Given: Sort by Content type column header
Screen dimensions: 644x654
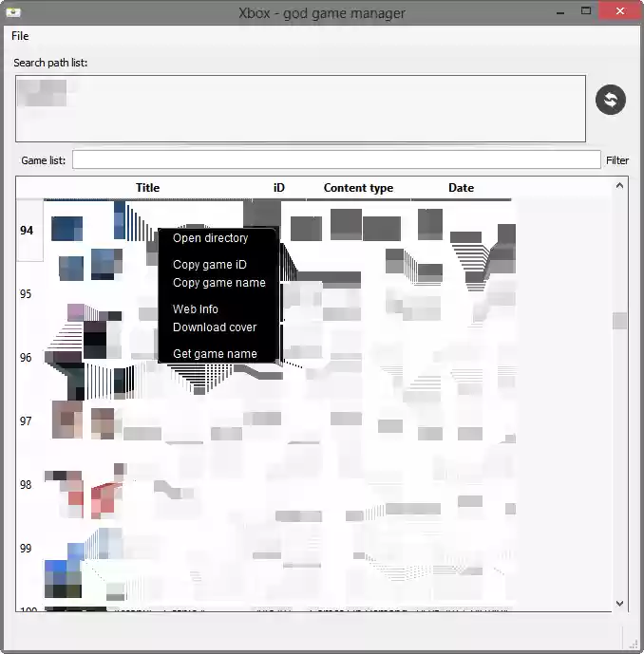Looking at the screenshot, I should pyautogui.click(x=358, y=188).
